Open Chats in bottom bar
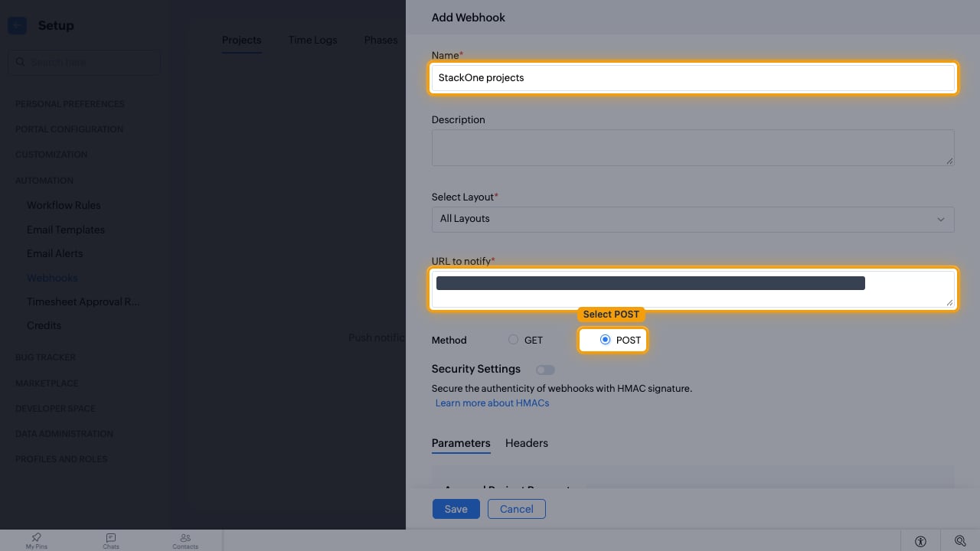 (x=111, y=541)
